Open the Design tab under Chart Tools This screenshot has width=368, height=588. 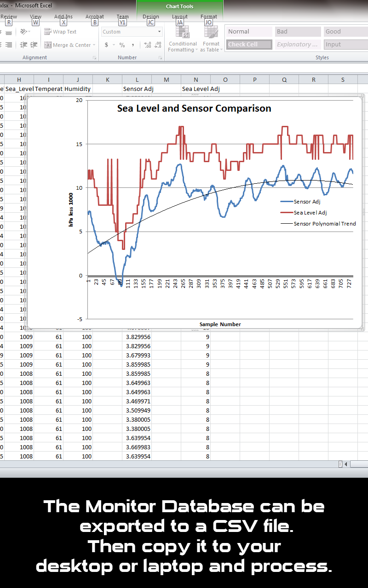(150, 17)
